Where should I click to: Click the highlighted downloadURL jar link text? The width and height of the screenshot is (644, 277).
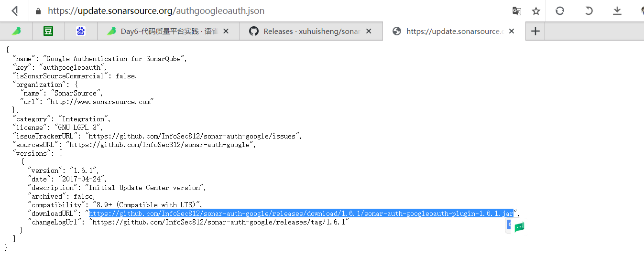tap(301, 213)
